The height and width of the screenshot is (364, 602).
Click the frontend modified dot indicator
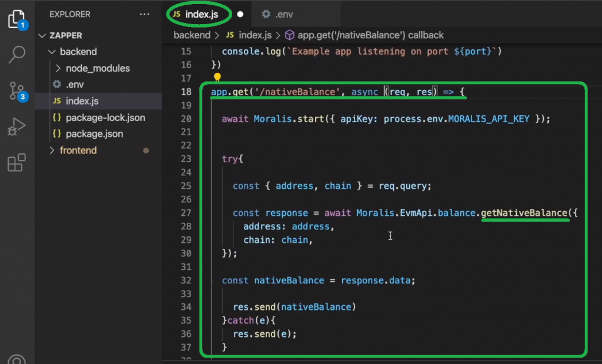point(146,151)
